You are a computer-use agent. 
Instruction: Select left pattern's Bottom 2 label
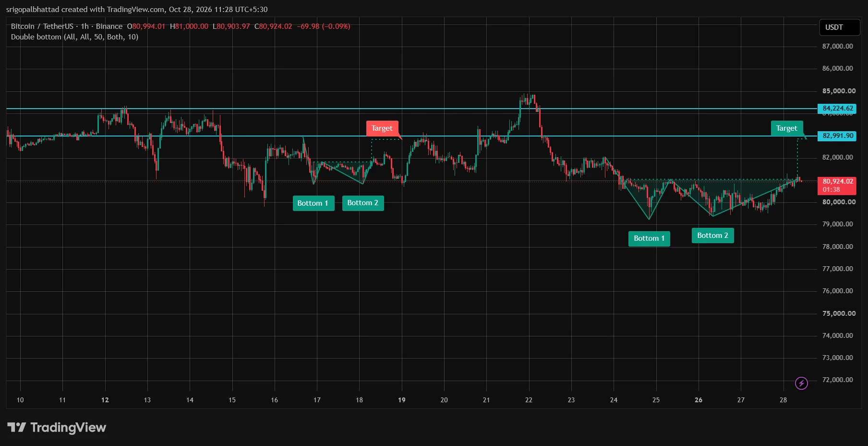click(363, 203)
